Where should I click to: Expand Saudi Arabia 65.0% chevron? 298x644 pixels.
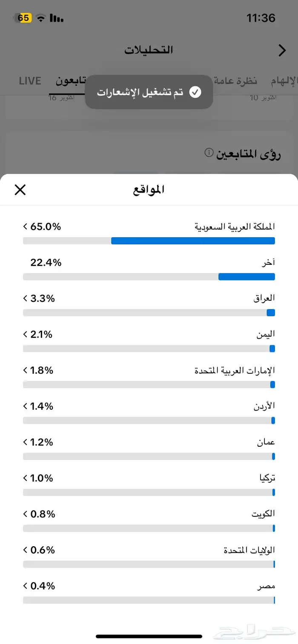(x=25, y=227)
